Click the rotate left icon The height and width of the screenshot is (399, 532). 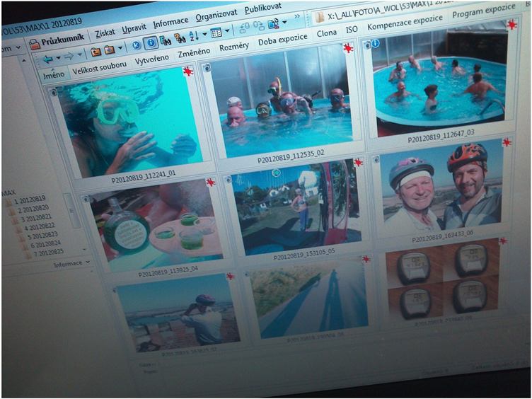click(244, 28)
